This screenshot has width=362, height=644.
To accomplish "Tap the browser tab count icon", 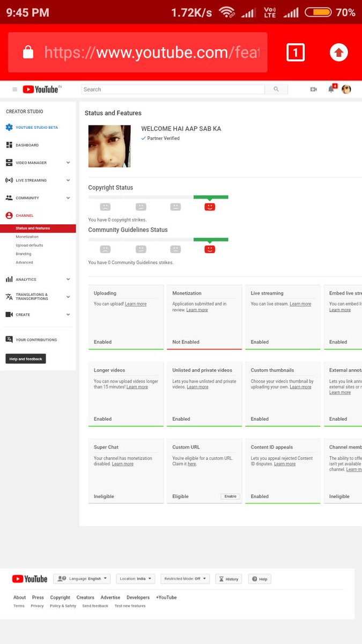I will point(295,53).
